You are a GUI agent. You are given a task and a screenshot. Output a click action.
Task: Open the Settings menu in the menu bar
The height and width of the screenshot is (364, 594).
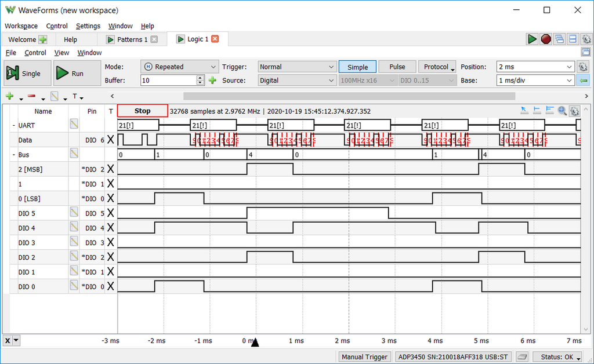coord(88,26)
